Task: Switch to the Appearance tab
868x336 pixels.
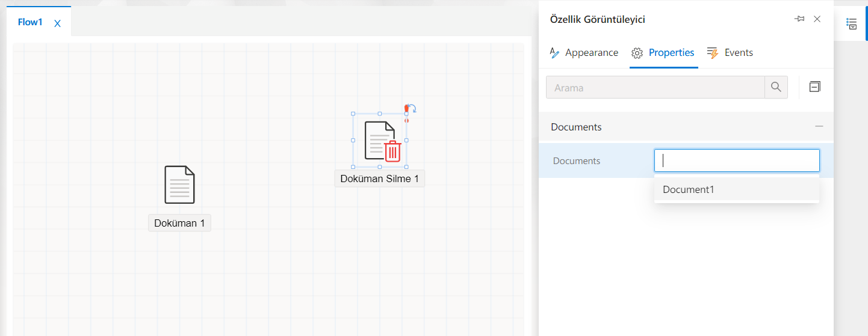Action: pyautogui.click(x=584, y=53)
